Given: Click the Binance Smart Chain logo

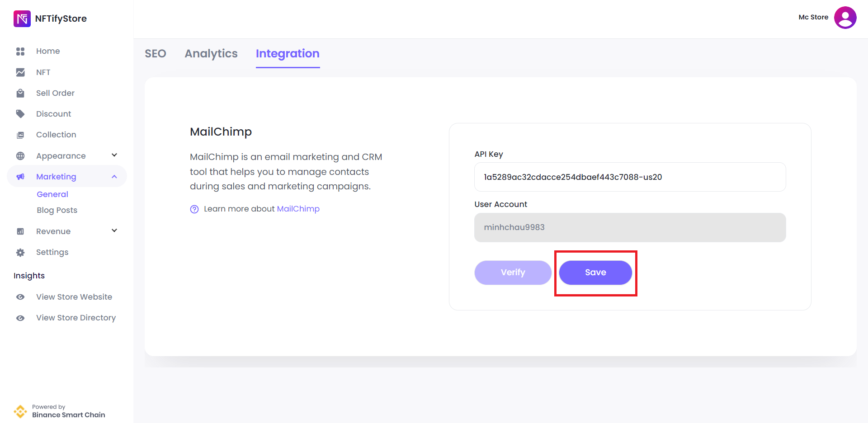Looking at the screenshot, I should [20, 411].
